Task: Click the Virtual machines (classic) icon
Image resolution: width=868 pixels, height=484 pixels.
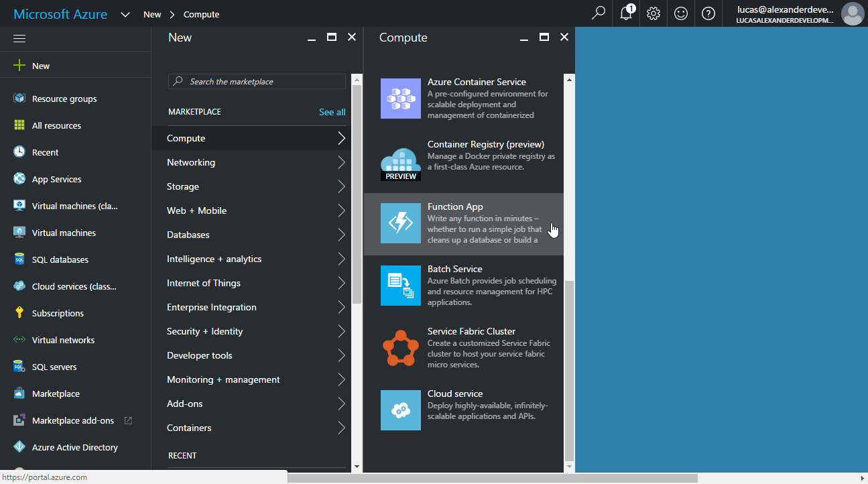Action: 19,206
